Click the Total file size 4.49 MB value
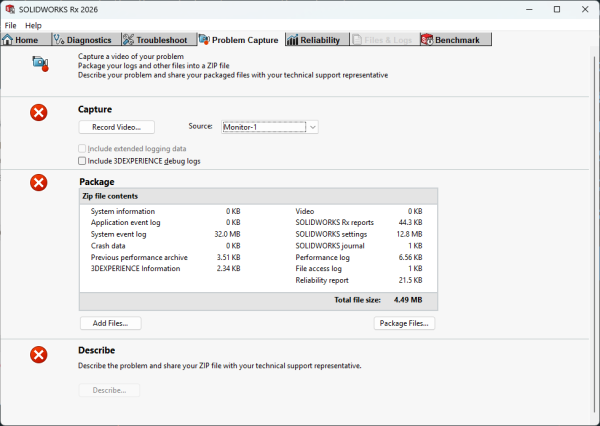The image size is (600, 426). 408,300
